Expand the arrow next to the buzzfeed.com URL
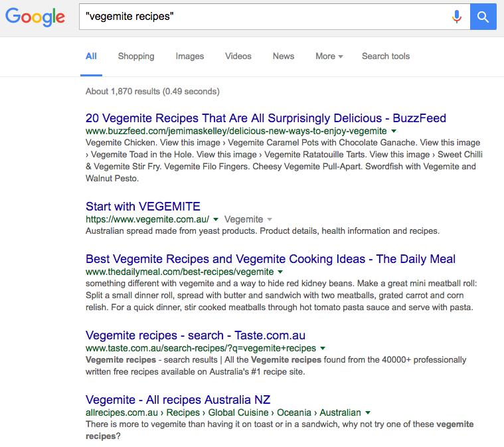504x447 pixels. 394,132
